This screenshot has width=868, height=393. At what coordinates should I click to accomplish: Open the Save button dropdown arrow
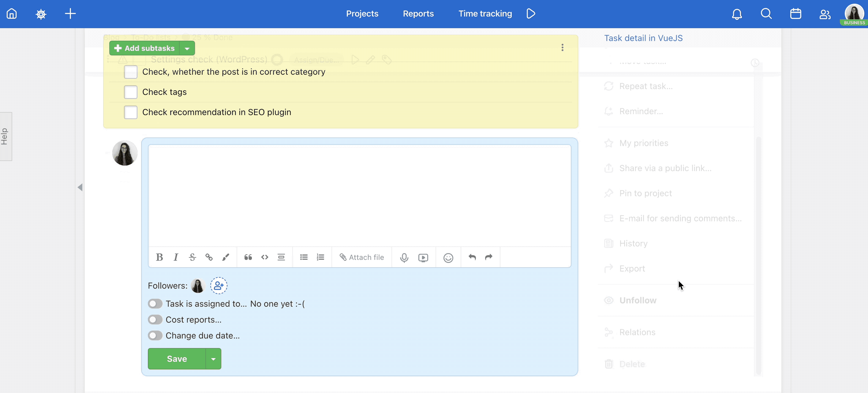213,359
